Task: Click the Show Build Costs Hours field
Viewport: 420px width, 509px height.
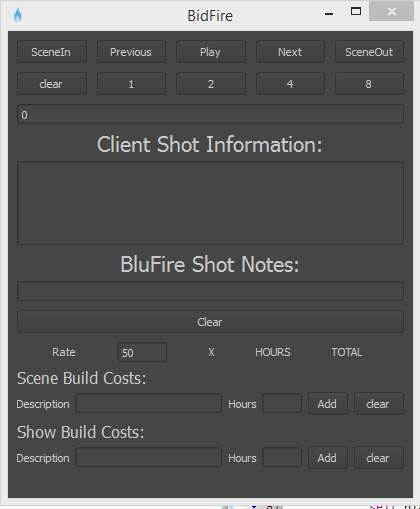Action: [282, 458]
